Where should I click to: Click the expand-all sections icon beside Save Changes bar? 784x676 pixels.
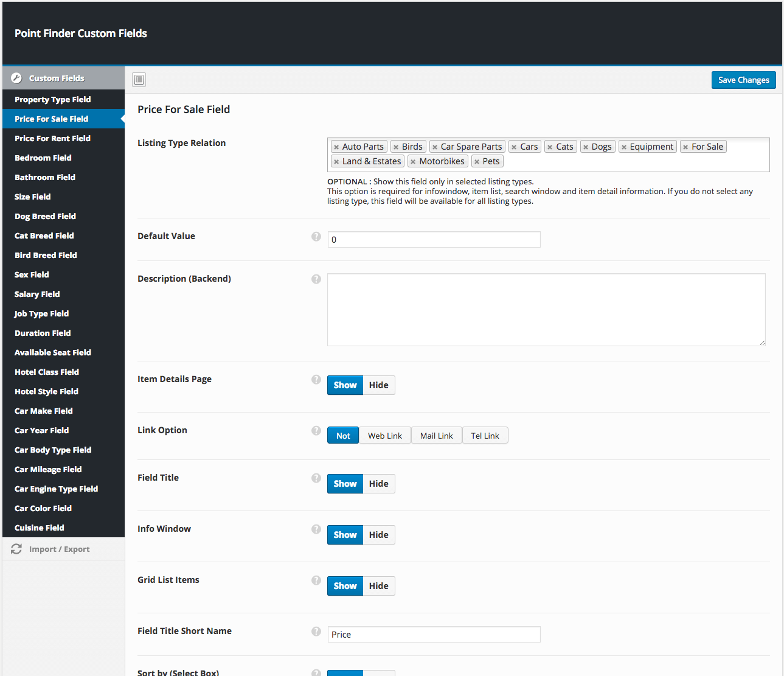tap(139, 80)
